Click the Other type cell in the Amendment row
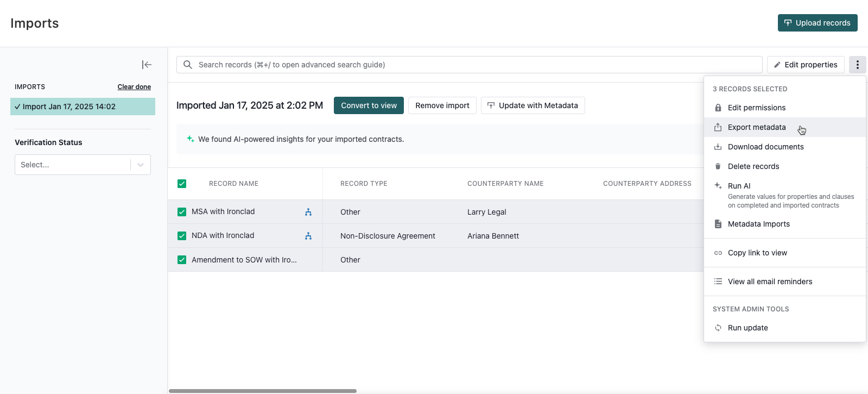This screenshot has height=394, width=868. click(350, 260)
